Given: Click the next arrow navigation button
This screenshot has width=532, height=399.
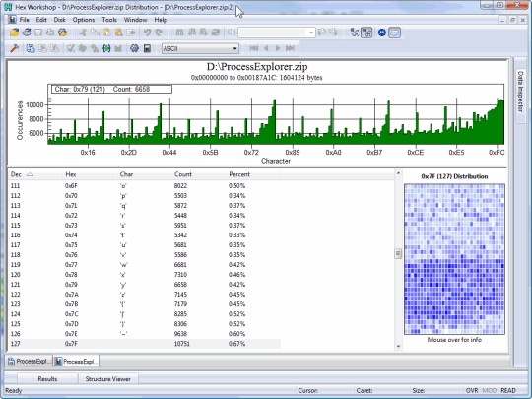Looking at the screenshot, I should [x=278, y=48].
